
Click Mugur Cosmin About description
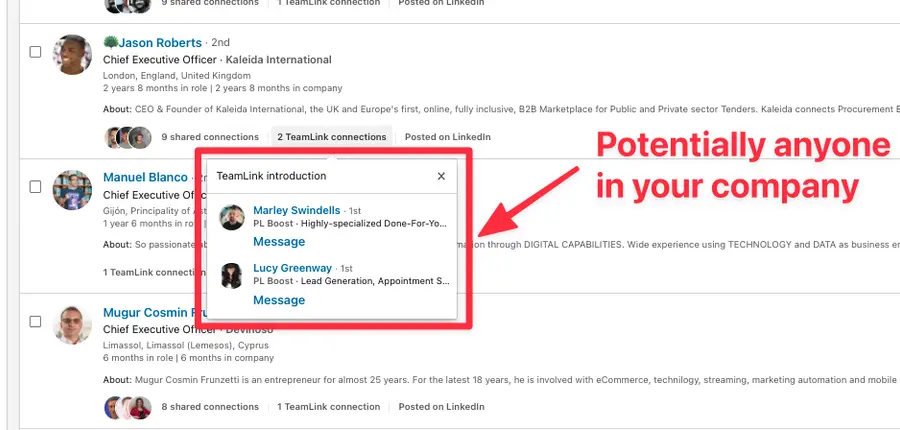click(x=502, y=380)
